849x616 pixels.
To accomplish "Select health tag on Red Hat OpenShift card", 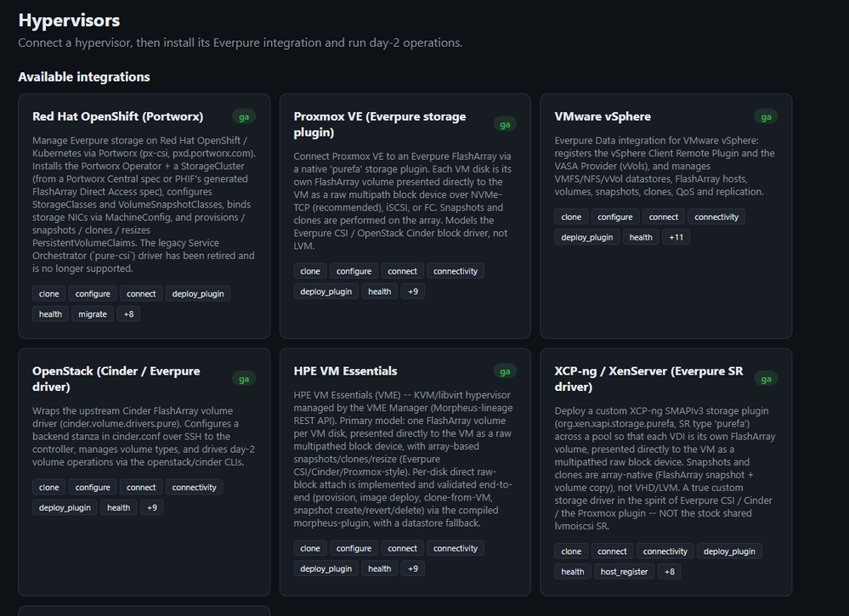I will (x=50, y=314).
